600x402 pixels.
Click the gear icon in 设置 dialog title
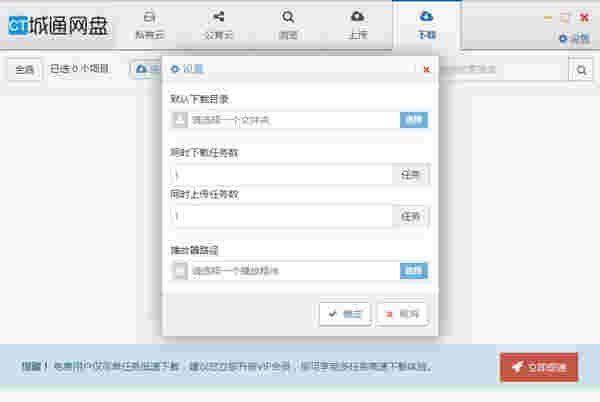pyautogui.click(x=174, y=69)
